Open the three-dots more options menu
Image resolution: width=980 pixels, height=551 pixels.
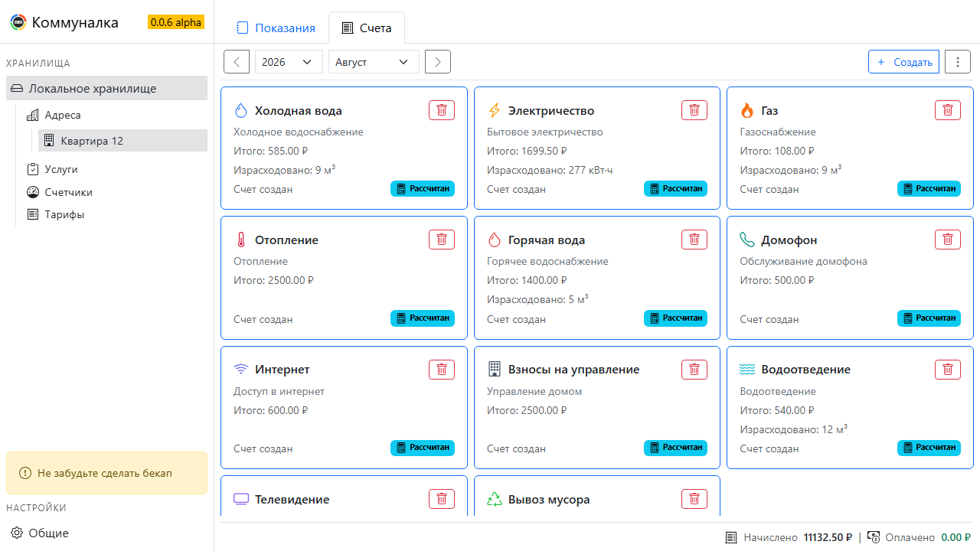[x=958, y=62]
